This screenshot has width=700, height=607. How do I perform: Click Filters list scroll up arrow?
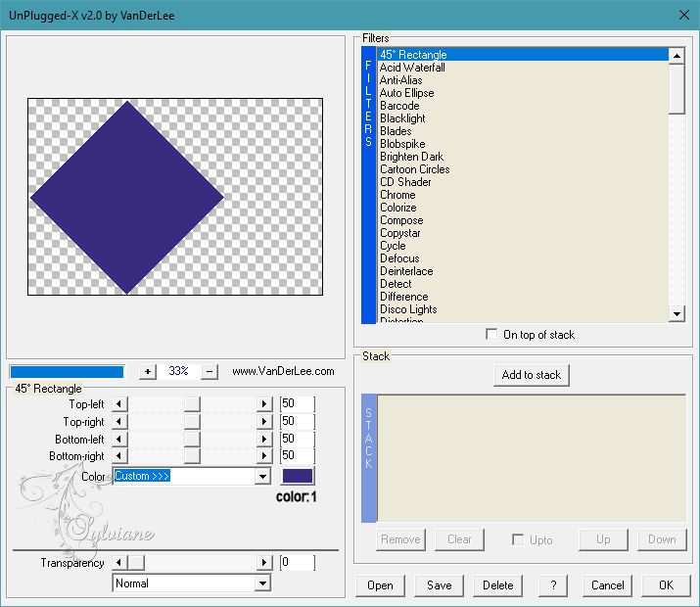(x=677, y=56)
